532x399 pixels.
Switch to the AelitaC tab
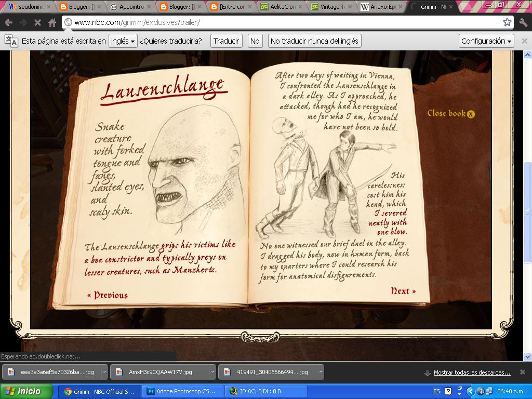282,7
